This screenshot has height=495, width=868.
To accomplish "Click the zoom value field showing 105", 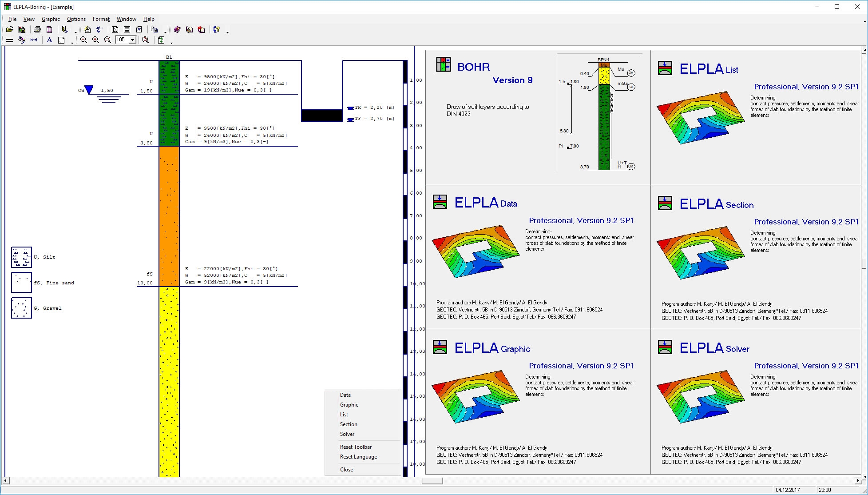I will 122,40.
